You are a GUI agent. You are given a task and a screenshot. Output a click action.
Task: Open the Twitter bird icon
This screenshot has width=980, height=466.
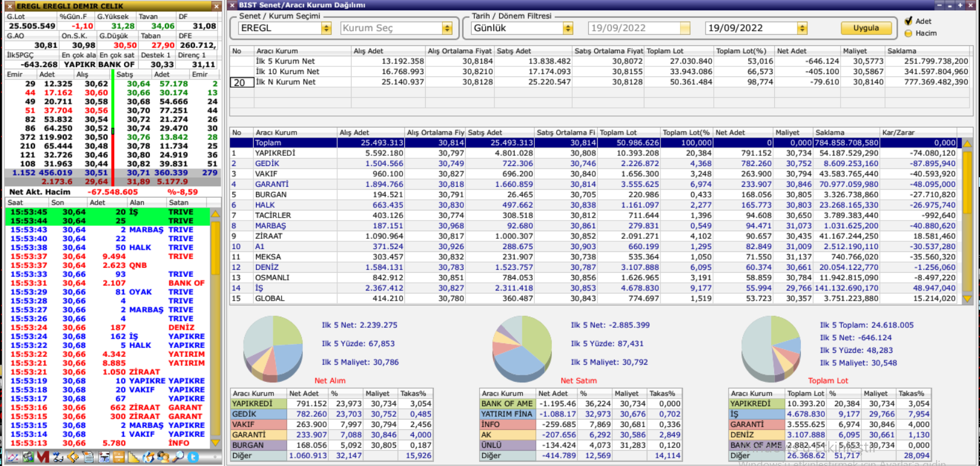coord(193,457)
